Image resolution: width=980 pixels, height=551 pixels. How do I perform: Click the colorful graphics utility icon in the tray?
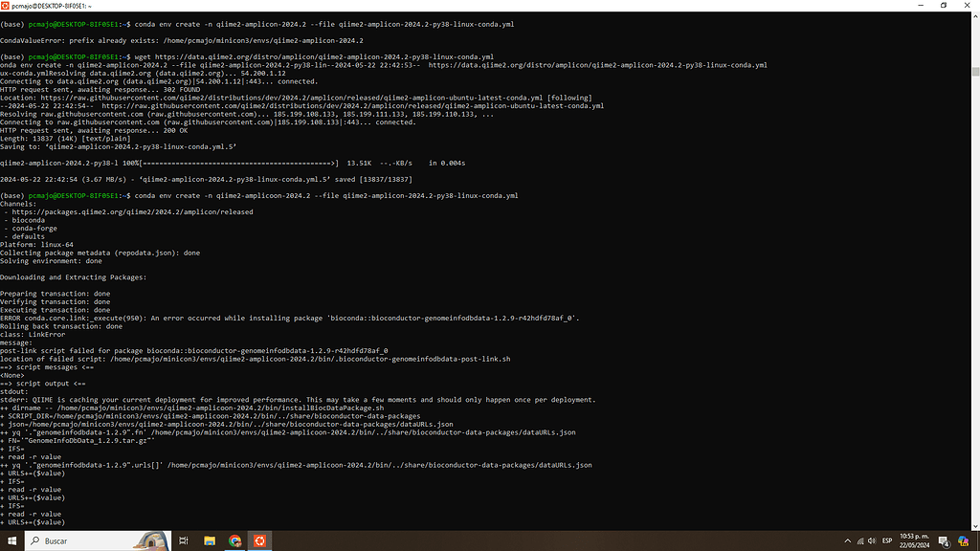tap(962, 540)
